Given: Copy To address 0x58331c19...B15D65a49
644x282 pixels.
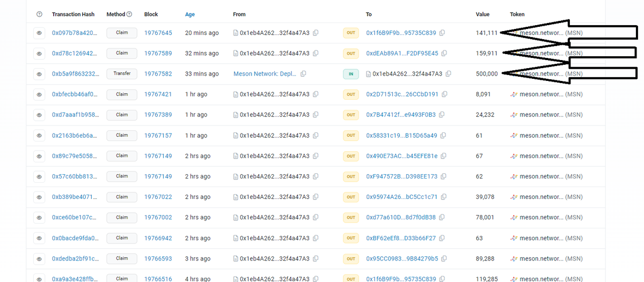Looking at the screenshot, I should [x=444, y=135].
